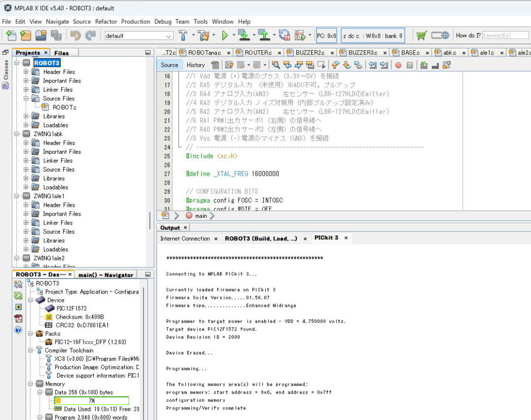Open the dashboard PDF datasheet icon
Image resolution: width=531 pixels, height=420 pixels.
click(18, 318)
